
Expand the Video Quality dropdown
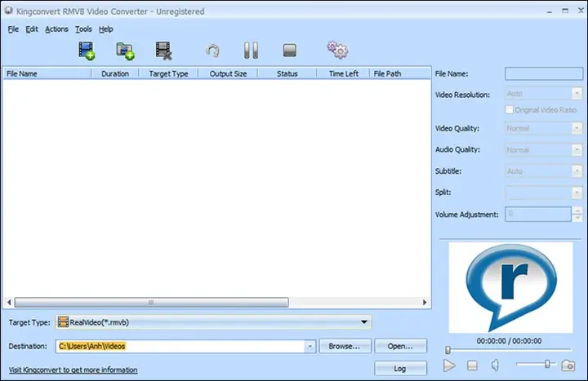577,129
